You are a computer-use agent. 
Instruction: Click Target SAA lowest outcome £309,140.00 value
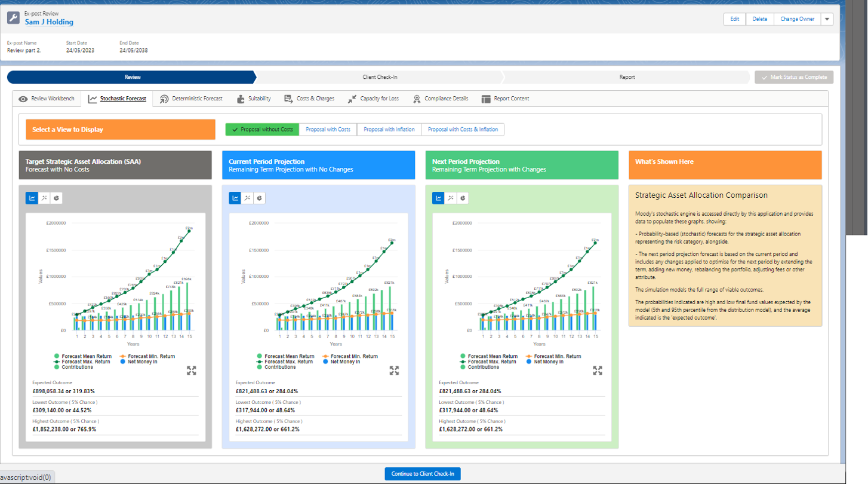click(x=62, y=411)
